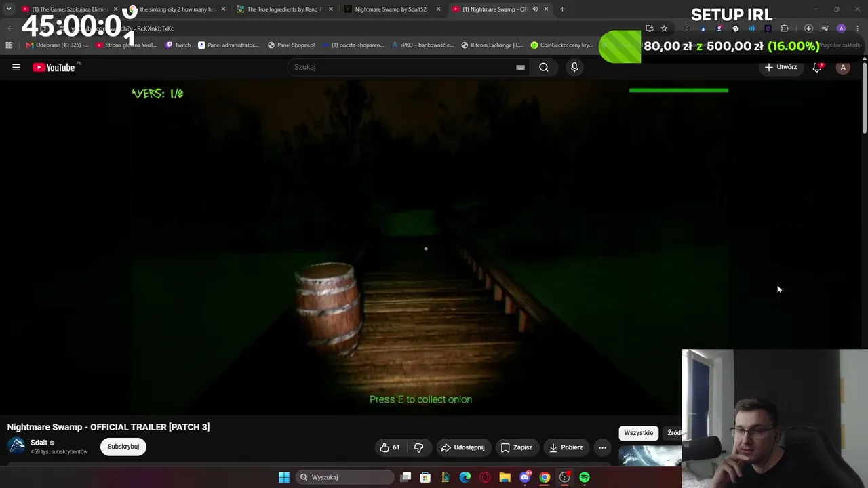Close 'the sinking city 2' tab
Screen dimensions: 868x488
[x=223, y=9]
